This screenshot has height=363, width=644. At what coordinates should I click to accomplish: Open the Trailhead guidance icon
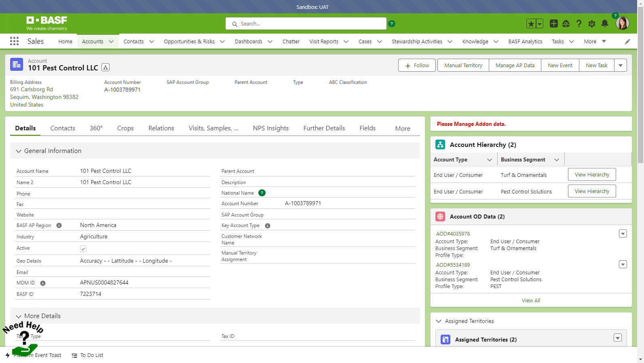coord(566,24)
